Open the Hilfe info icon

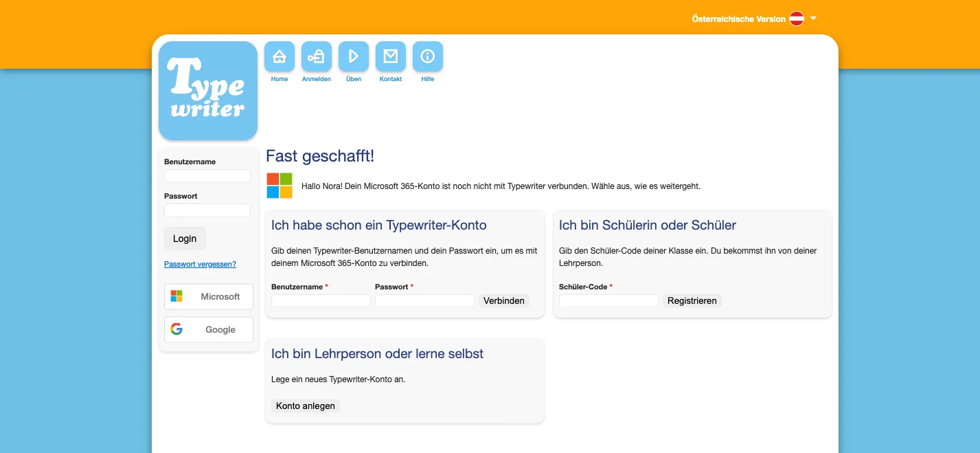[x=428, y=56]
